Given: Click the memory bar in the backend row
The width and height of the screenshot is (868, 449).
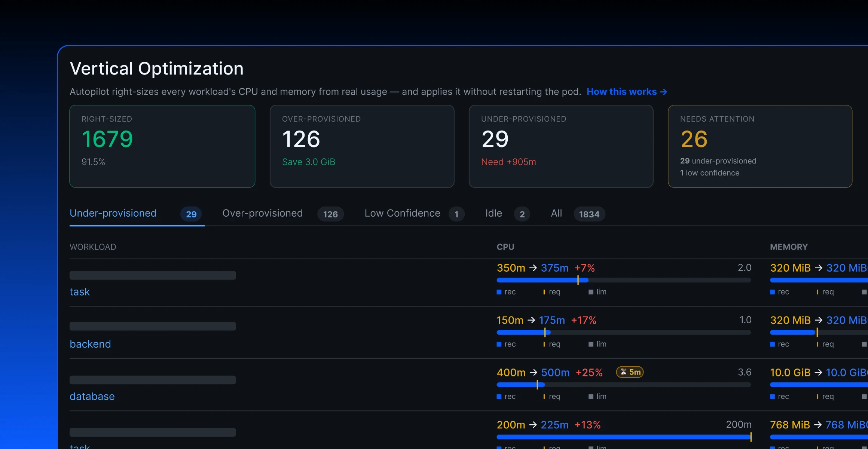Looking at the screenshot, I should click(x=819, y=332).
